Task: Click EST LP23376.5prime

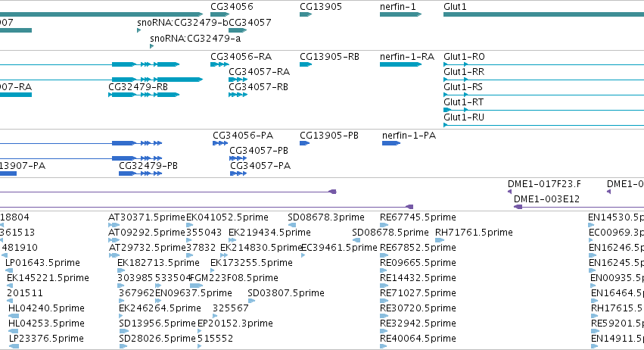Action: [x=46, y=339]
